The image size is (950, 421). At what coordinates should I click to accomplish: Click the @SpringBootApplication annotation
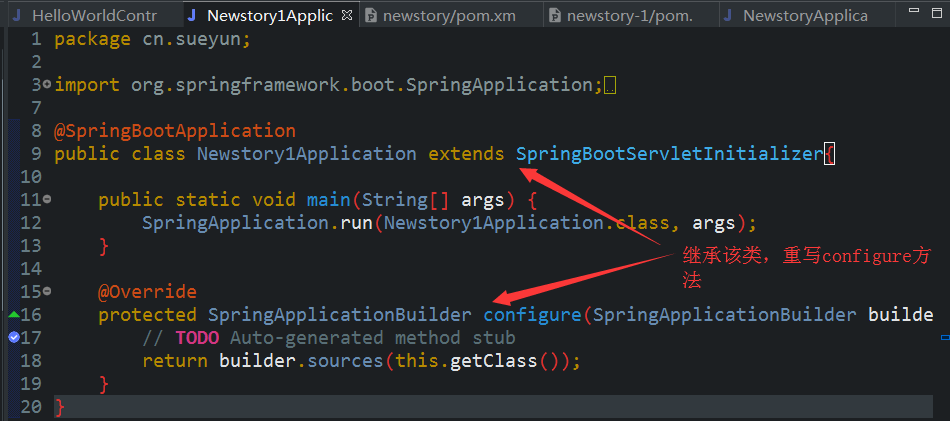pos(175,131)
